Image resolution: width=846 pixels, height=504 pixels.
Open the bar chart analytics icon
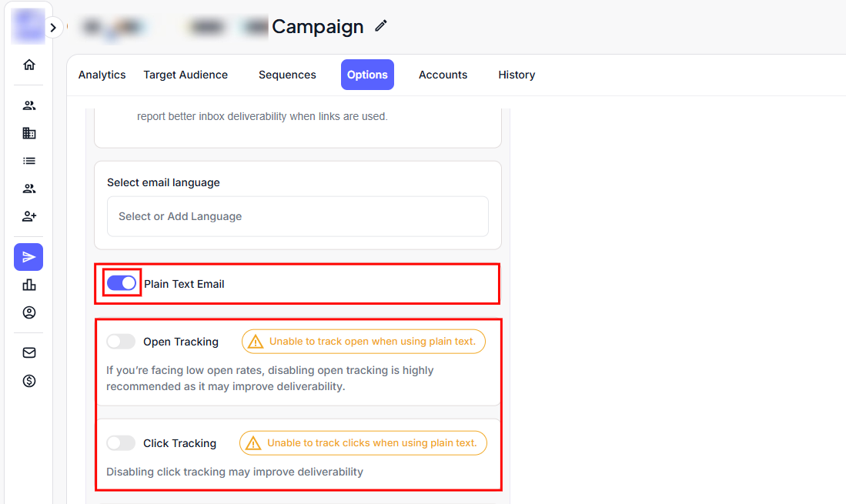click(29, 285)
